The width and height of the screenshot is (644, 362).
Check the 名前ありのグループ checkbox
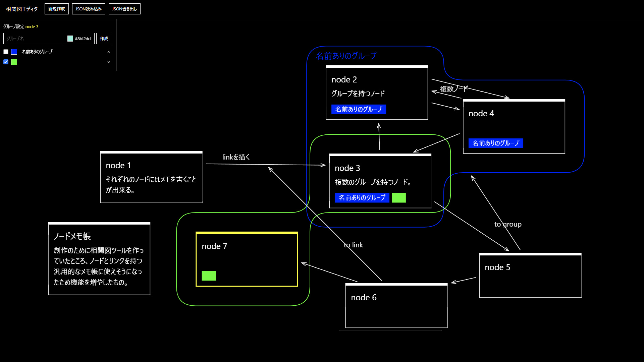point(6,52)
